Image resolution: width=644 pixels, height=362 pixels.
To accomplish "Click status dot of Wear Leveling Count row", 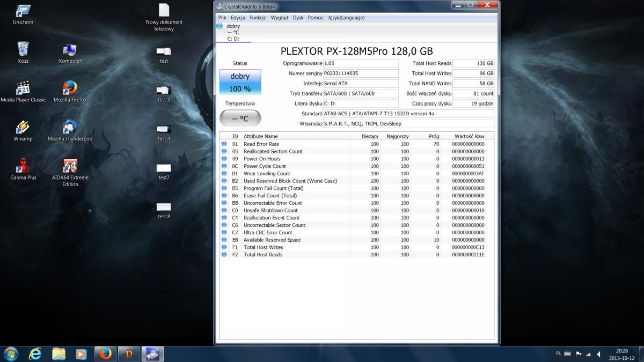I will (224, 173).
